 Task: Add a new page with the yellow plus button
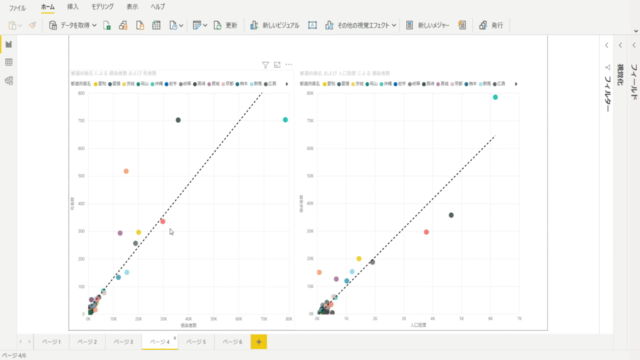[259, 342]
